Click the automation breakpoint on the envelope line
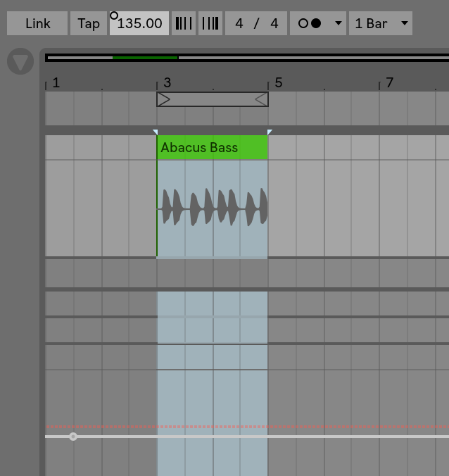Image resolution: width=449 pixels, height=476 pixels. coord(73,437)
